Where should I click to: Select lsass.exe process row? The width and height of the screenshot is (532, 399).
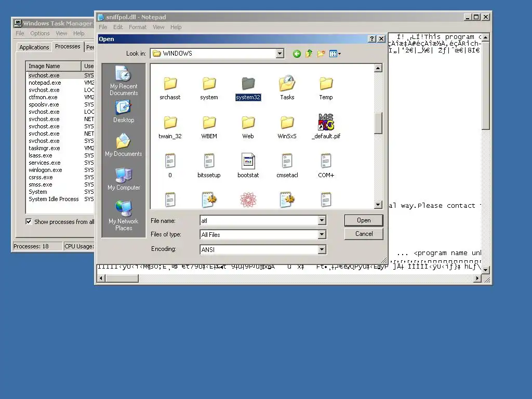coord(41,155)
